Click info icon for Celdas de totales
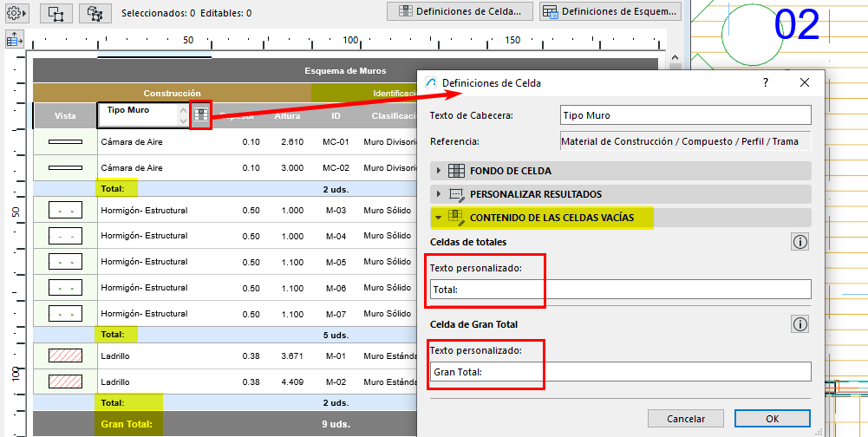 coord(800,242)
